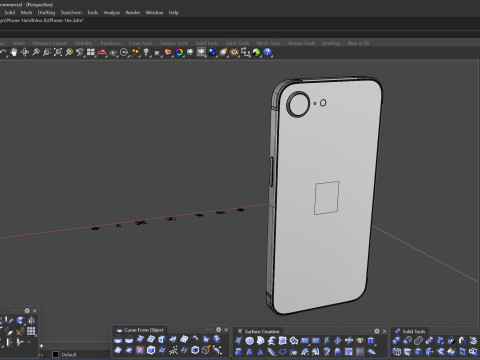The width and height of the screenshot is (480, 360).
Task: Open Options gear icon
Action: (x=234, y=52)
